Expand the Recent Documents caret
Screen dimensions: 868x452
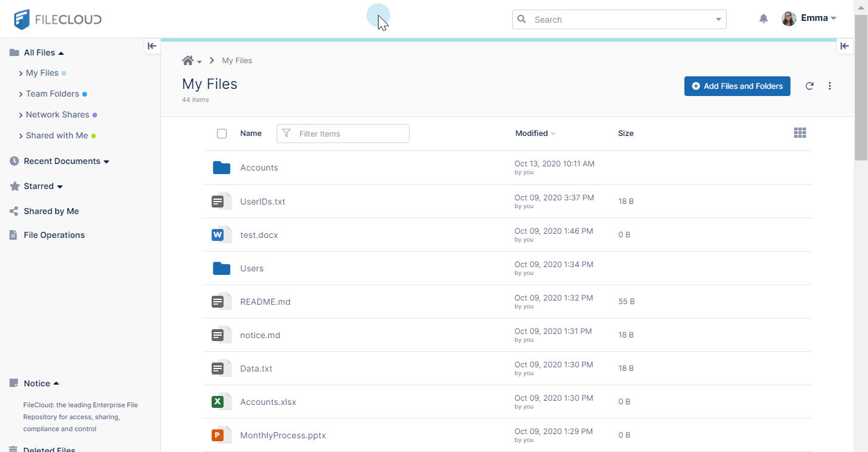coord(106,162)
